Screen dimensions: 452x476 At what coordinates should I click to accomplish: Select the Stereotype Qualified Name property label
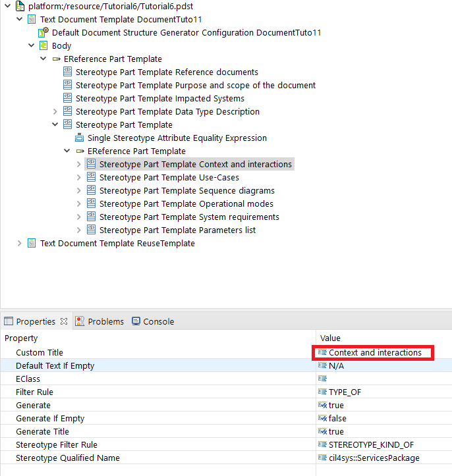pos(68,458)
